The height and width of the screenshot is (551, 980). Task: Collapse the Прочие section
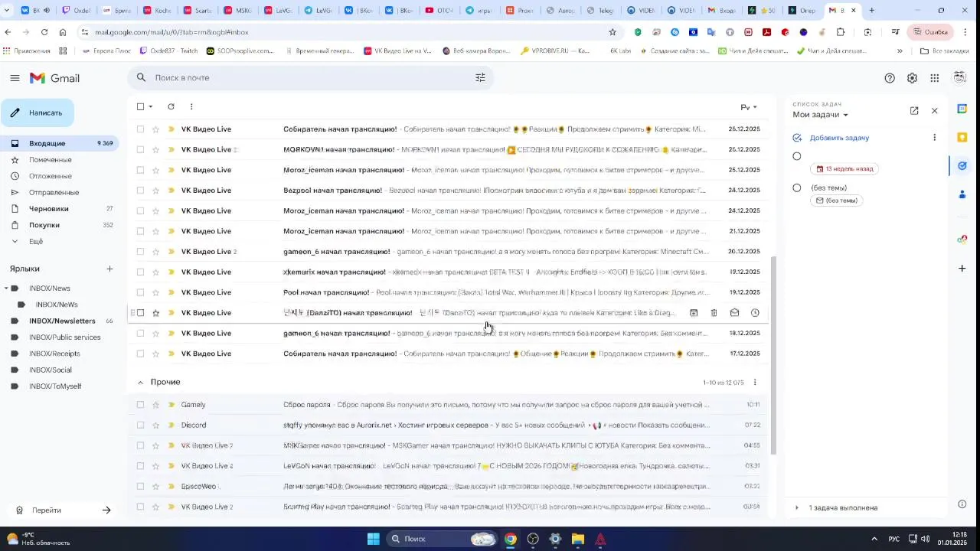[140, 382]
